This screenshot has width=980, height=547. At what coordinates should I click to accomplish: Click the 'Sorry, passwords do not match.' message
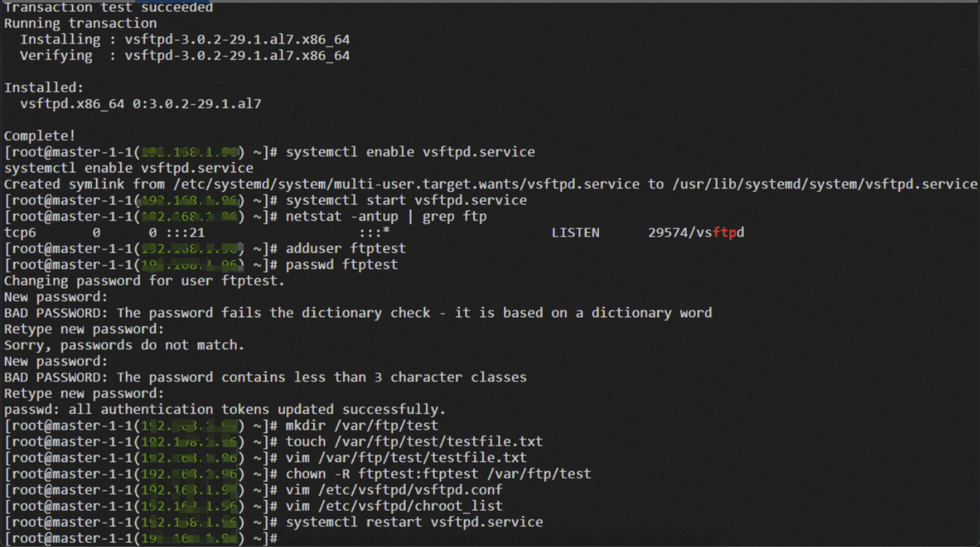pos(124,345)
